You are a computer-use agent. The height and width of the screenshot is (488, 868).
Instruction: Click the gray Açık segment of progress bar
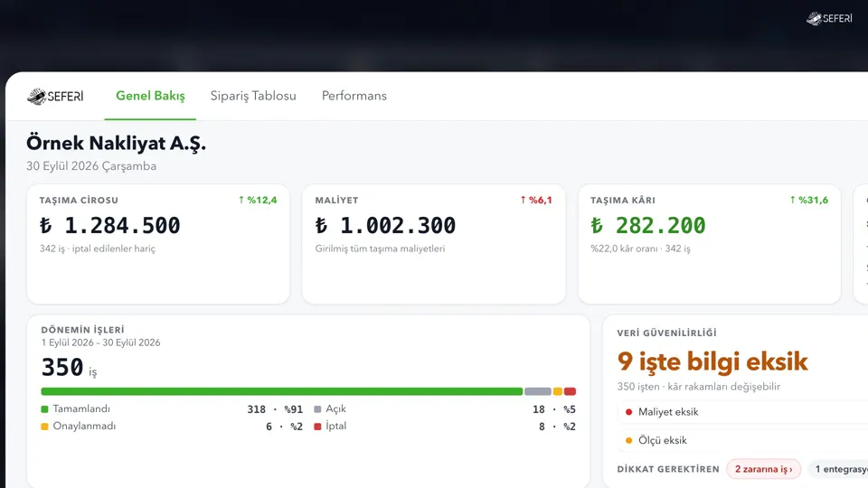(537, 391)
